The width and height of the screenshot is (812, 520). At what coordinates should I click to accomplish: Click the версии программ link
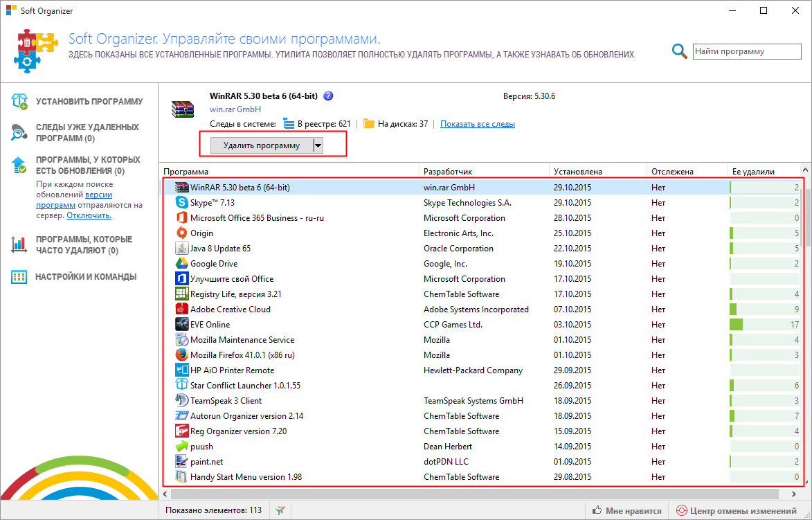click(74, 200)
